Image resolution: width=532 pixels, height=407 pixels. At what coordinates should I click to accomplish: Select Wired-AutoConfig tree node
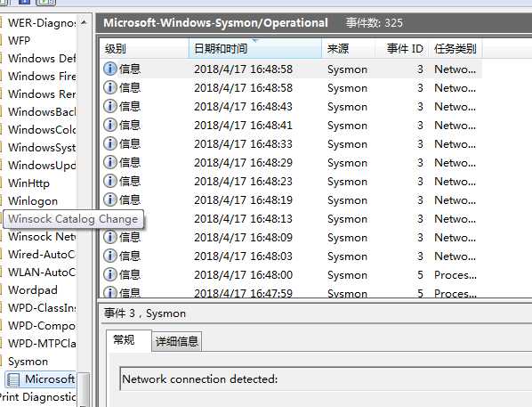tap(42, 254)
